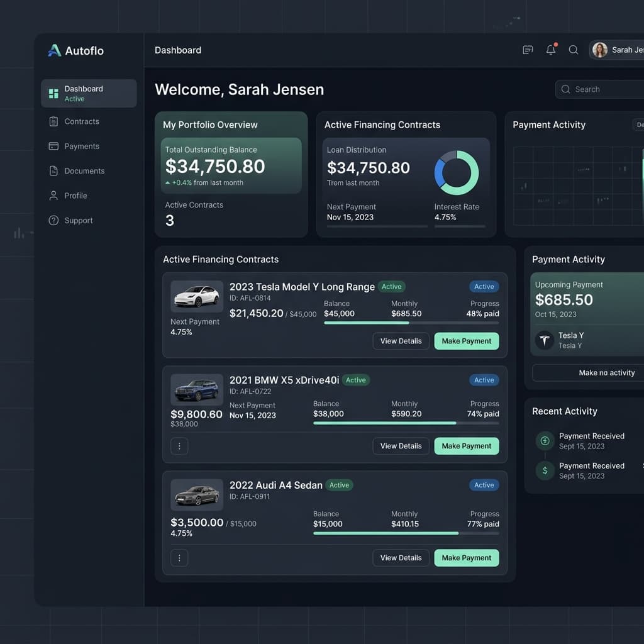Click the loan distribution donut chart
Viewport: 644px width, 644px height.
click(x=457, y=173)
